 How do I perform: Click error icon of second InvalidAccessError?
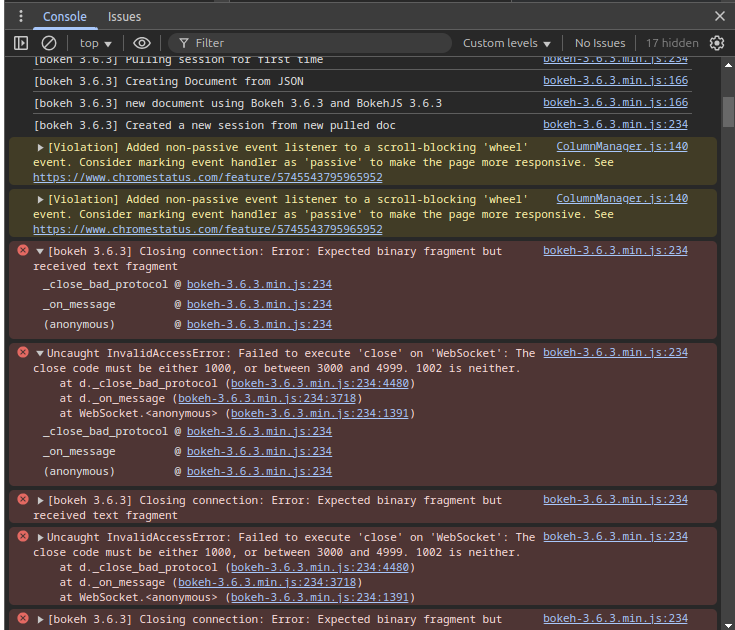point(23,536)
